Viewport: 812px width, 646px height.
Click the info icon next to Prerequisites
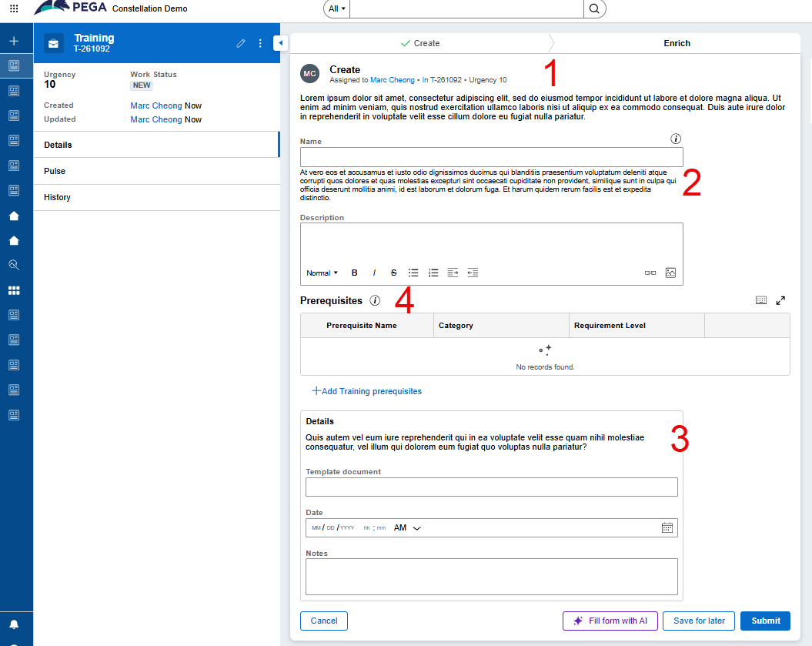(375, 301)
